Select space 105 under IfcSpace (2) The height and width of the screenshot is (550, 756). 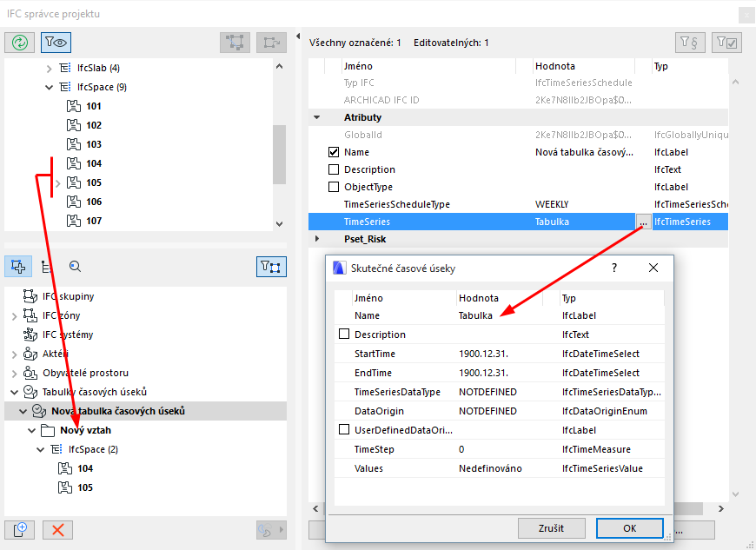point(85,487)
